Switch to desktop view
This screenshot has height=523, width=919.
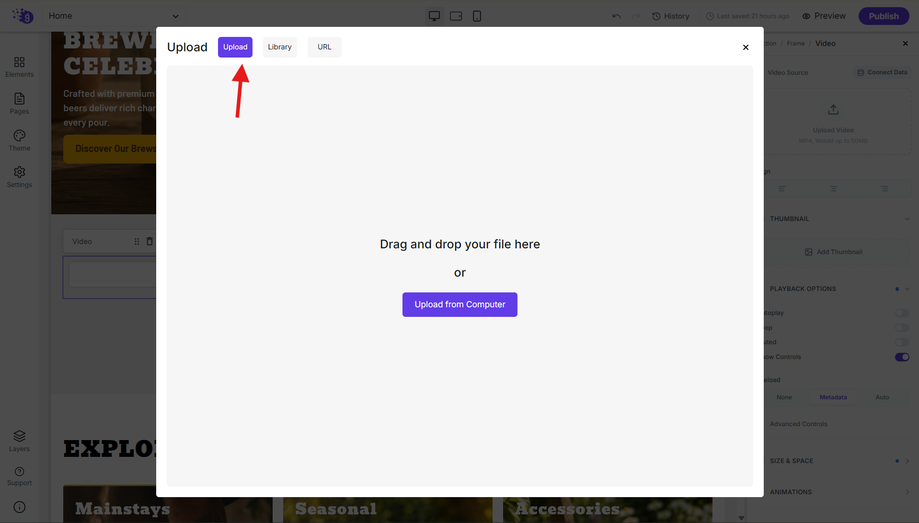tap(434, 16)
